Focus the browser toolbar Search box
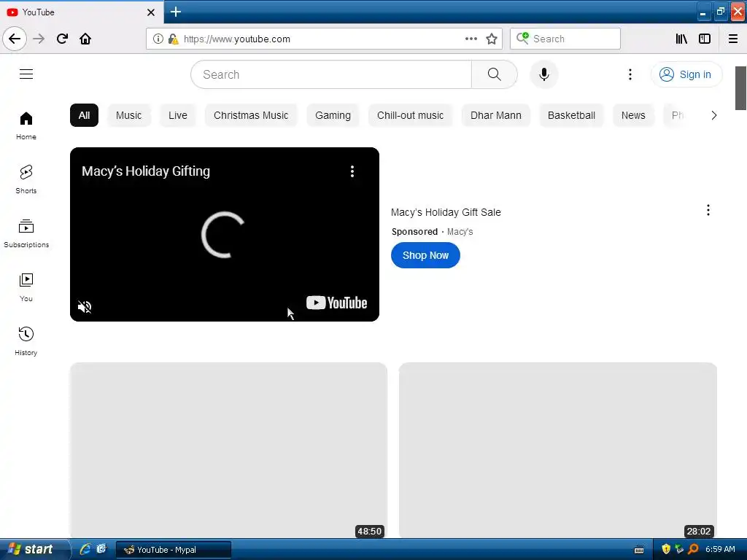 pyautogui.click(x=565, y=39)
